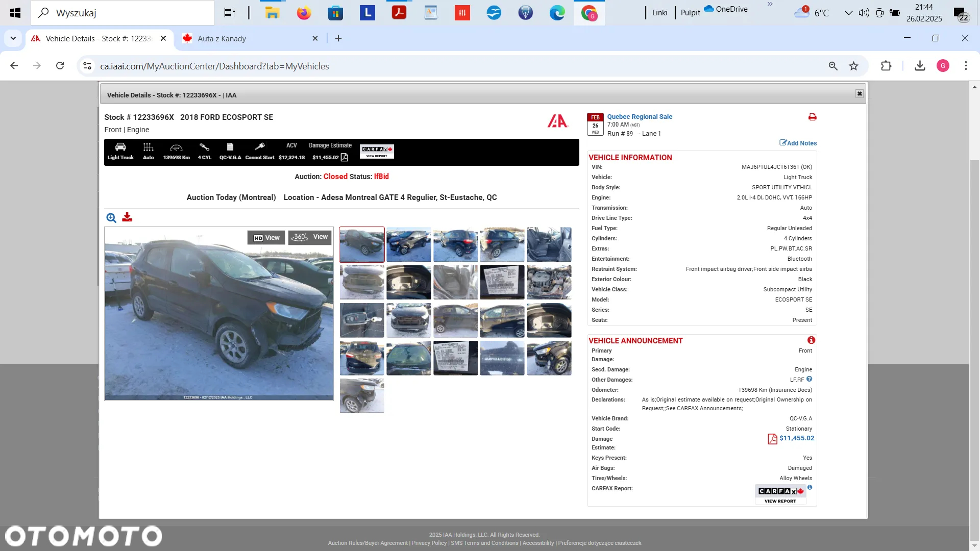
Task: Click the Quebec Regional Sale link
Action: click(x=640, y=116)
